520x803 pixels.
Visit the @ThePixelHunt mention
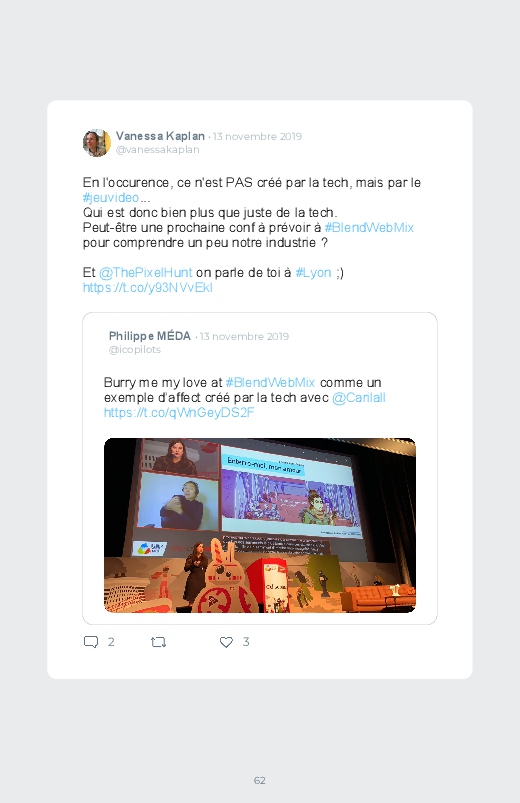pos(145,272)
